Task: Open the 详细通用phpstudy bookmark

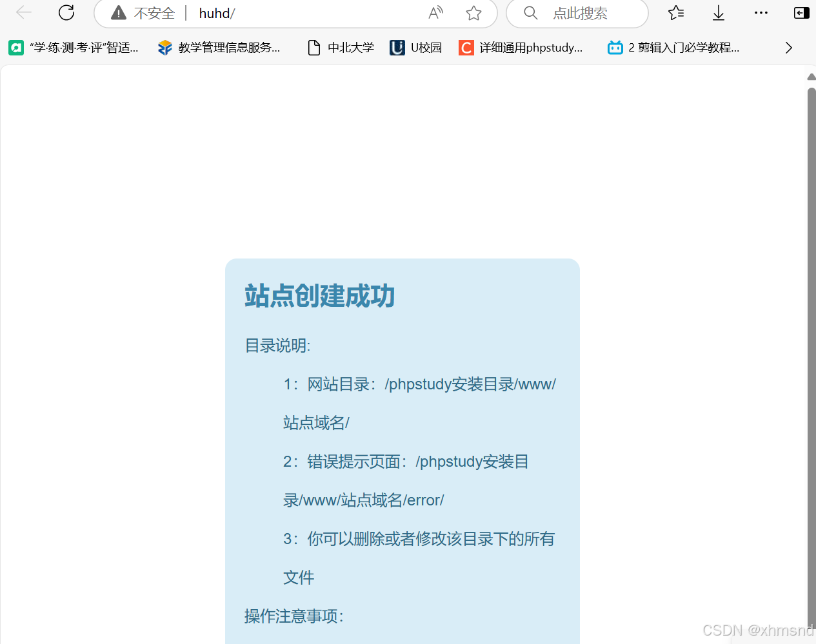Action: click(x=521, y=47)
